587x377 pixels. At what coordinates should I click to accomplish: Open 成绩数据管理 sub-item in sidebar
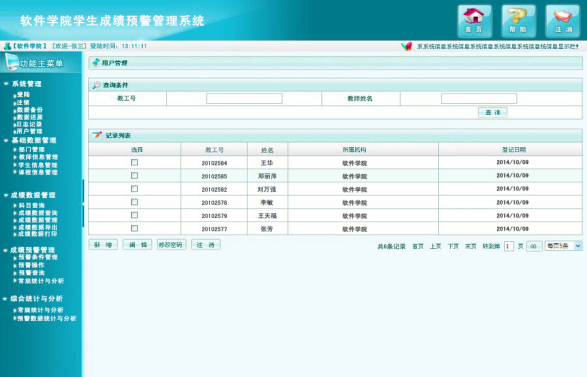tap(38, 220)
